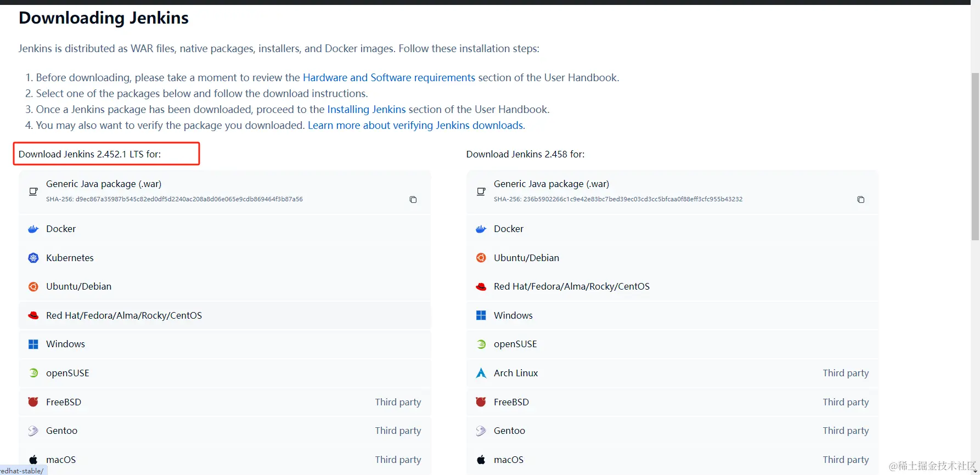
Task: Click Third party label on Arch Linux row
Action: 846,373
